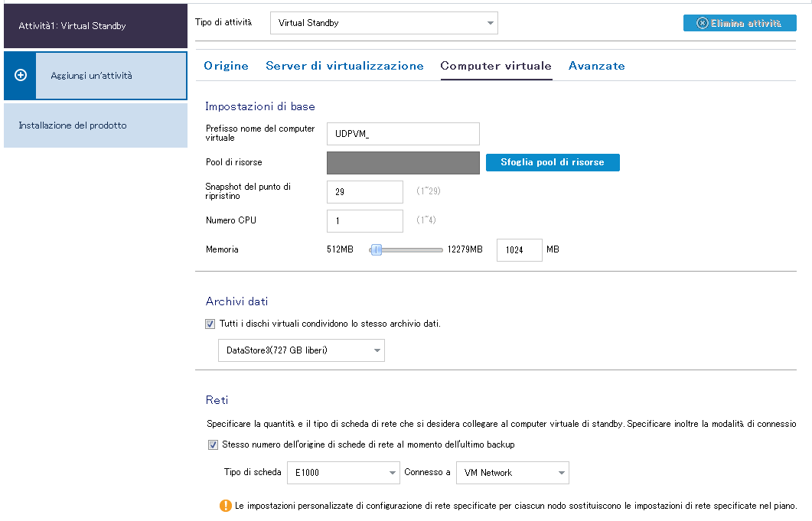This screenshot has width=812, height=521.
Task: Switch to the Origine tab
Action: (226, 66)
